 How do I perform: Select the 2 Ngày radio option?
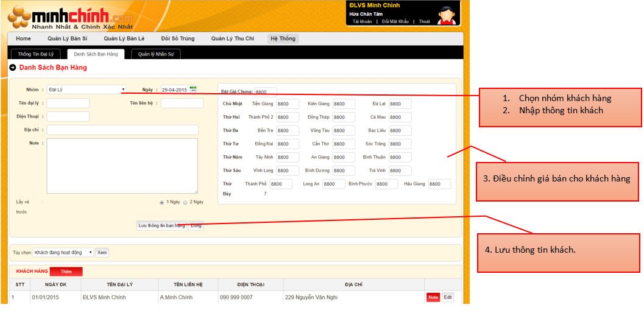(x=185, y=202)
